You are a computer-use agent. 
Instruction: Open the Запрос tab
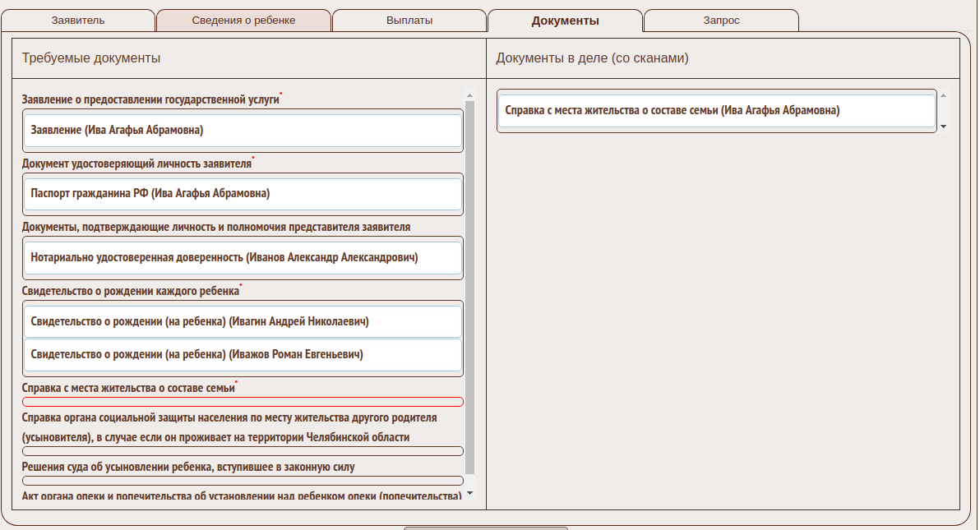click(721, 21)
